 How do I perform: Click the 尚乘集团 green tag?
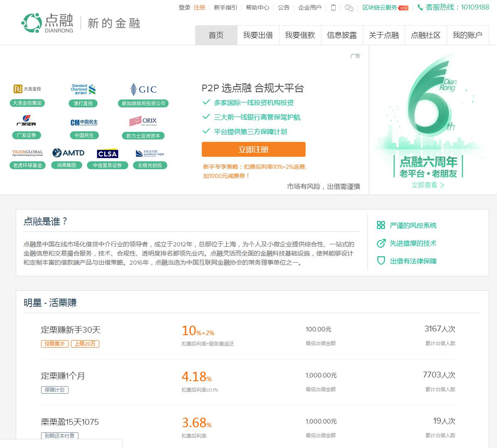(66, 165)
